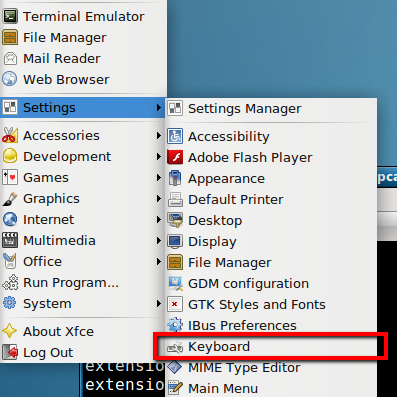Click the Accessories scissors icon
The width and height of the screenshot is (397, 397).
[x=10, y=135]
